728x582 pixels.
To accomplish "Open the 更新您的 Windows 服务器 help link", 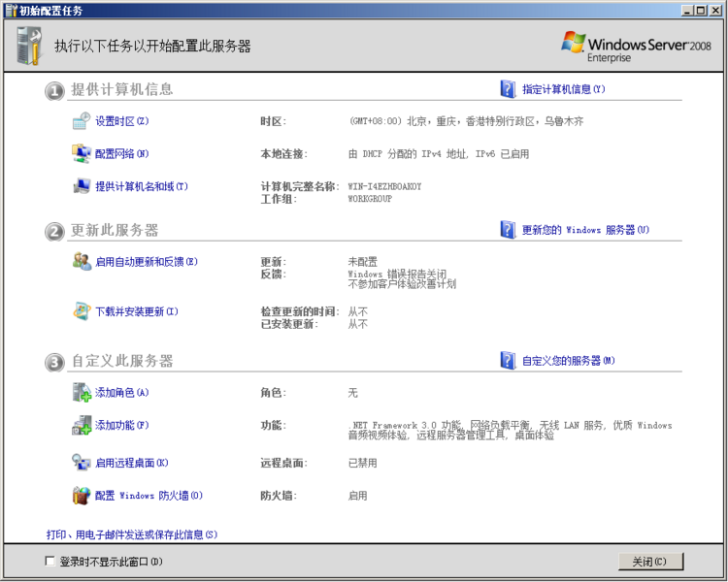I will 585,230.
